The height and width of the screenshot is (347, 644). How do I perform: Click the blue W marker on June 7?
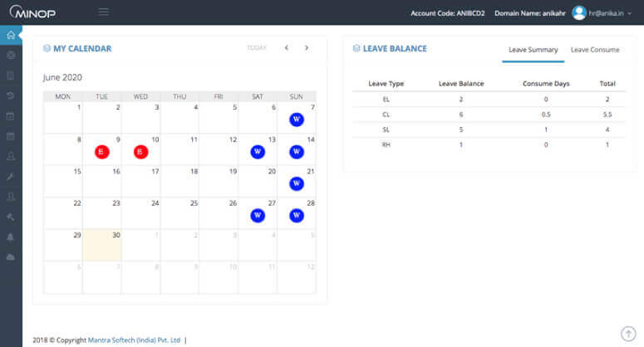coord(297,120)
